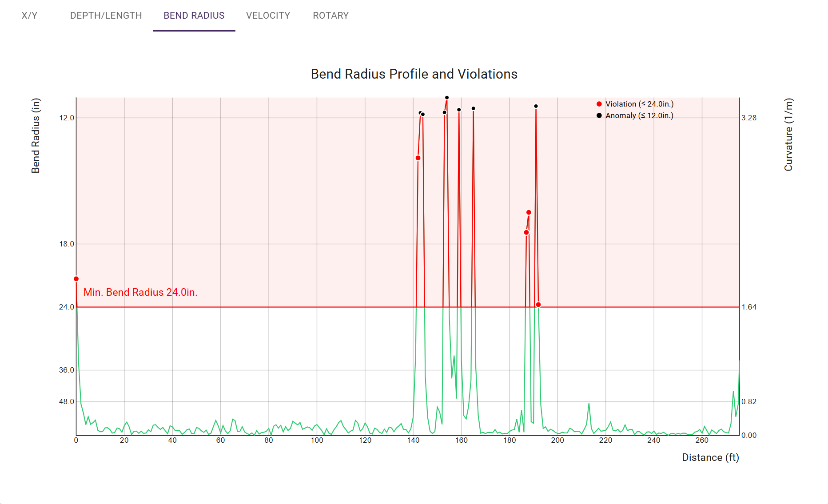Select the BEND RADIUS tab
Viewport: 828px width, 504px height.
(194, 16)
